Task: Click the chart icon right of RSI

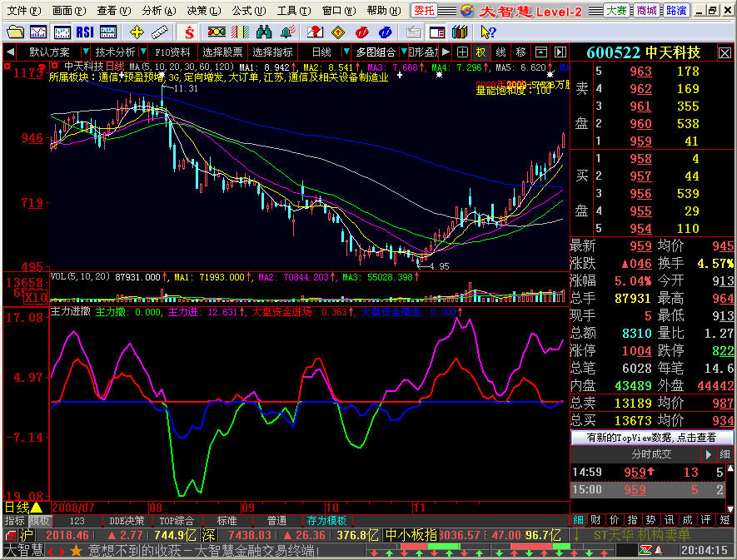Action: point(108,32)
